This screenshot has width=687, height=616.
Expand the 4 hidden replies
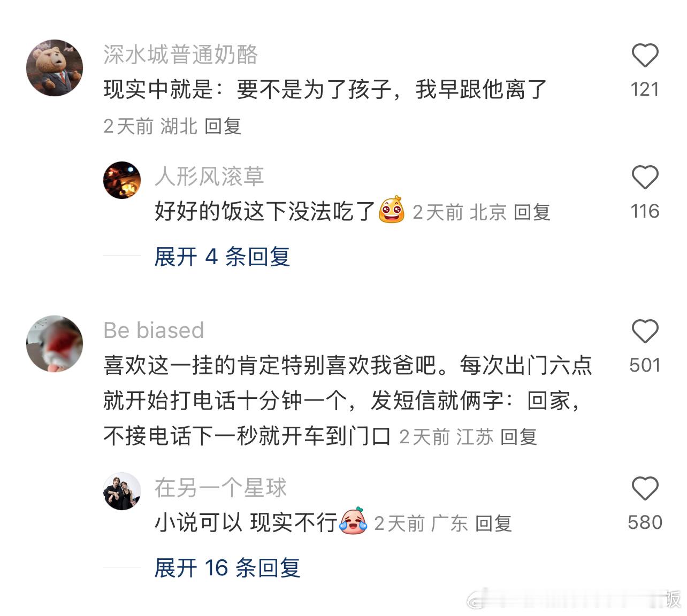pos(222,257)
